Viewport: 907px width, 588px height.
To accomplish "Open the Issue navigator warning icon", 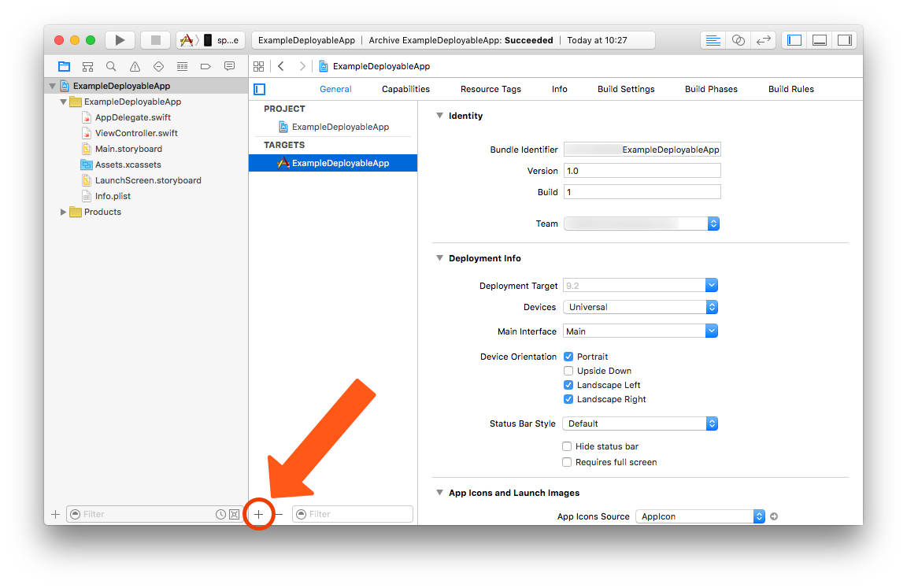I will point(135,66).
